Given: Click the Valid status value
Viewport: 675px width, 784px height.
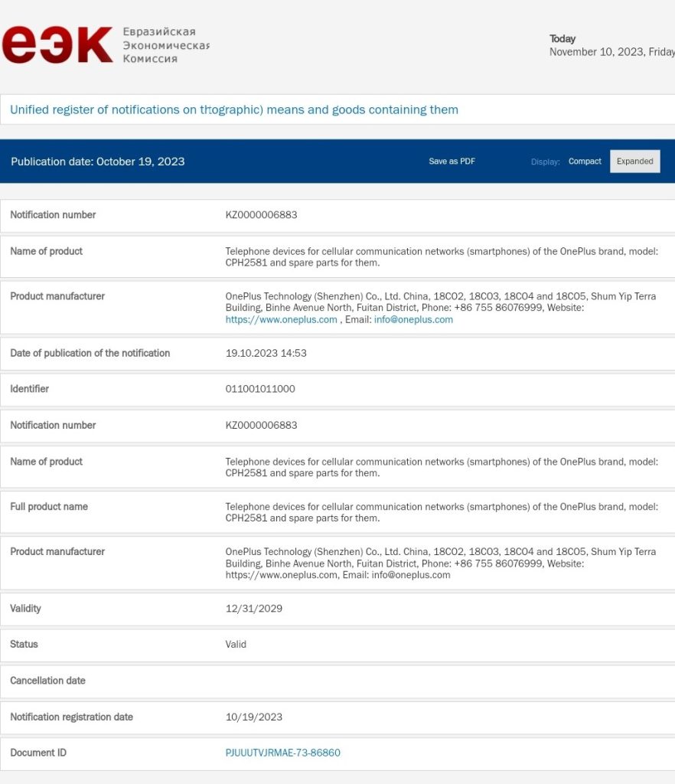Looking at the screenshot, I should click(x=236, y=645).
